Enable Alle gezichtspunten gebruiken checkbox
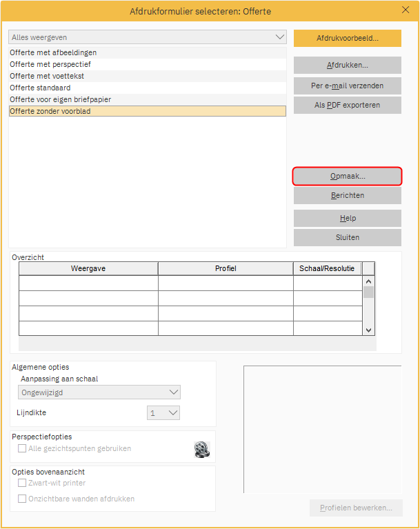 coord(22,448)
